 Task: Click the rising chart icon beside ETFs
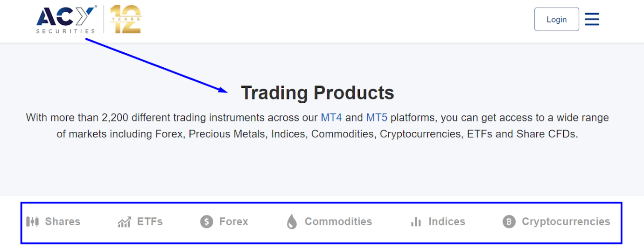(x=124, y=222)
